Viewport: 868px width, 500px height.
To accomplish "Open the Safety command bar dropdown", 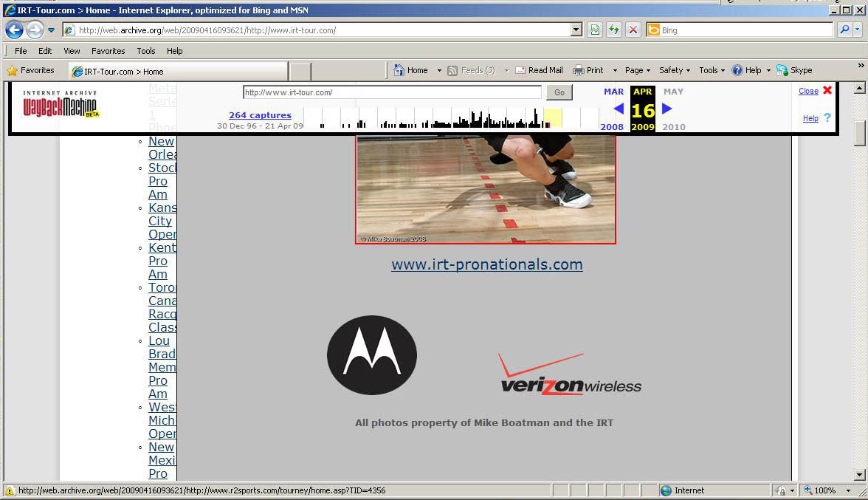I will pyautogui.click(x=675, y=70).
